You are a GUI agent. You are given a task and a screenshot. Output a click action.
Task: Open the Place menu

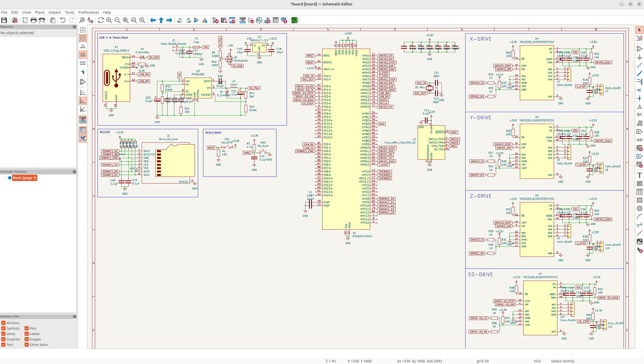[x=40, y=12]
